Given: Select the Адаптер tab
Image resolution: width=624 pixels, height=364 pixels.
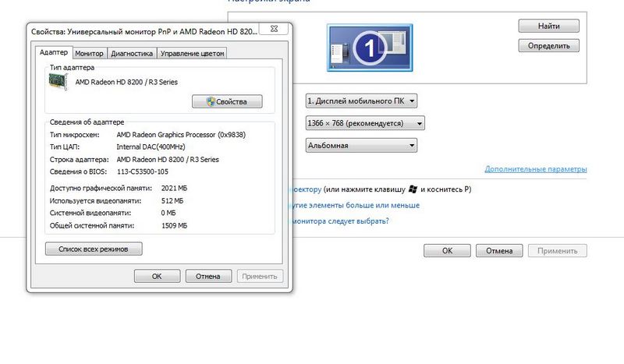Looking at the screenshot, I should point(54,52).
